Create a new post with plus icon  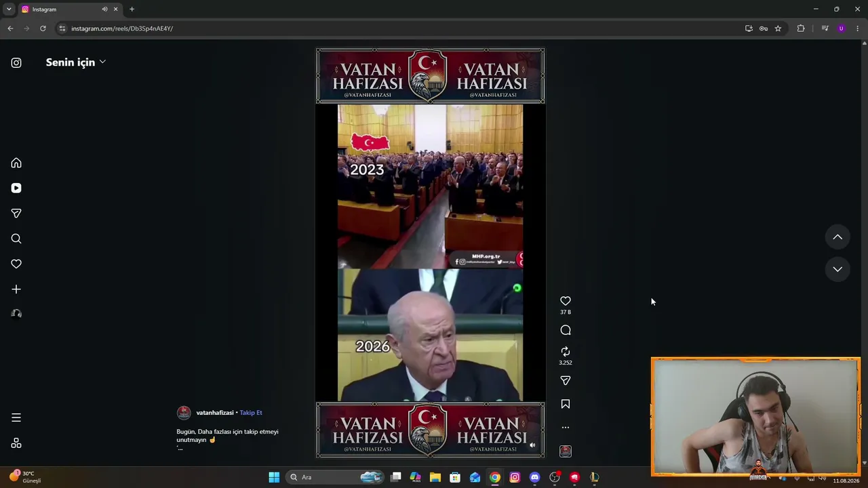pyautogui.click(x=16, y=289)
